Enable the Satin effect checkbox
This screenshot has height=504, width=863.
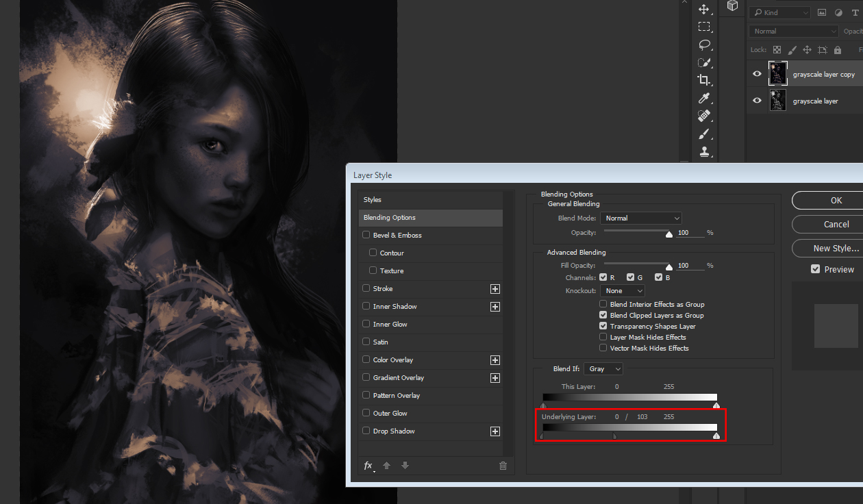click(x=366, y=342)
